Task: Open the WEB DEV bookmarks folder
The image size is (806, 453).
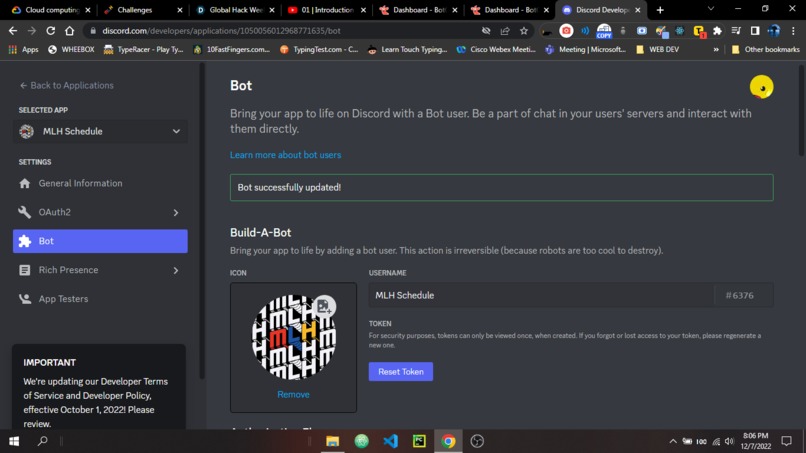Action: pyautogui.click(x=657, y=49)
